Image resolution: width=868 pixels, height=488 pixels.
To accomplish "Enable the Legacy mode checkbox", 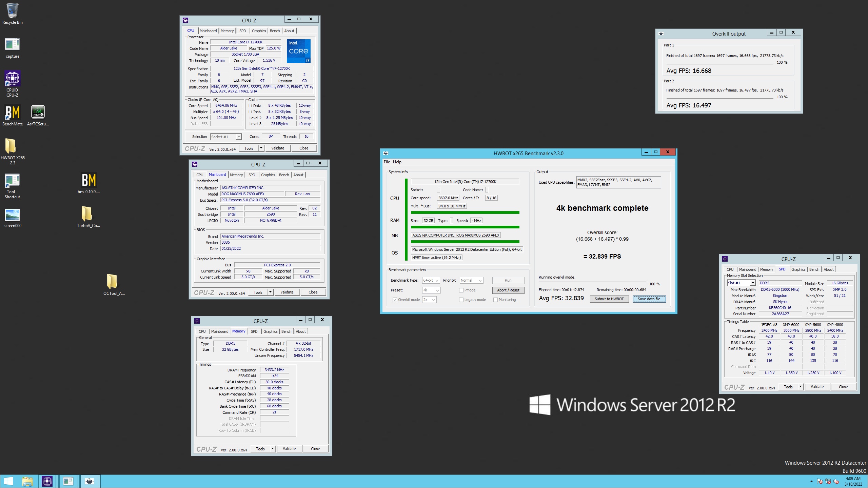I will 461,300.
